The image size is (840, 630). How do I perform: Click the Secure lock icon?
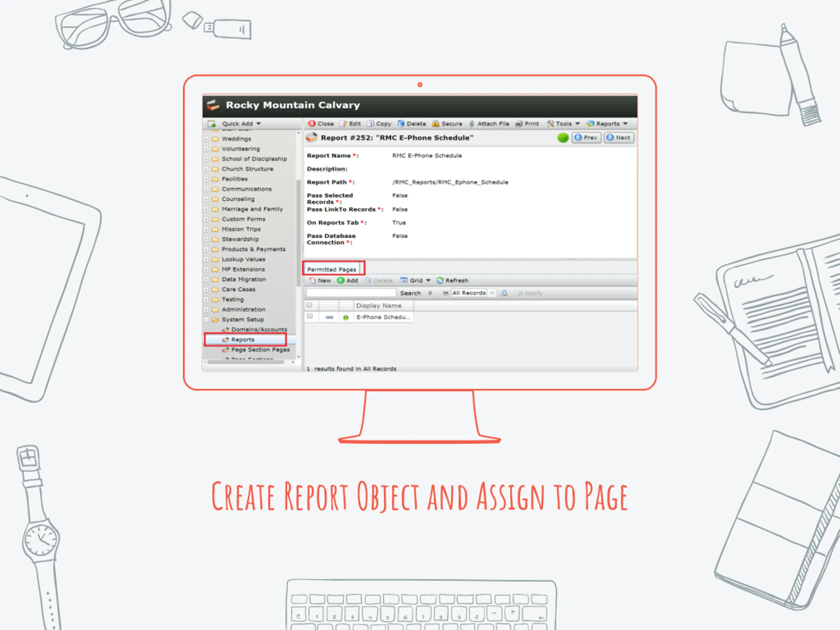(435, 123)
